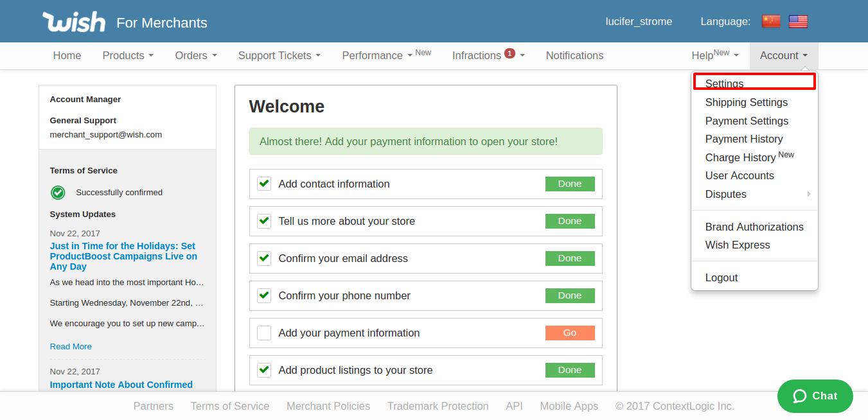Select Settings from Account menu
The image size is (868, 420).
click(754, 83)
